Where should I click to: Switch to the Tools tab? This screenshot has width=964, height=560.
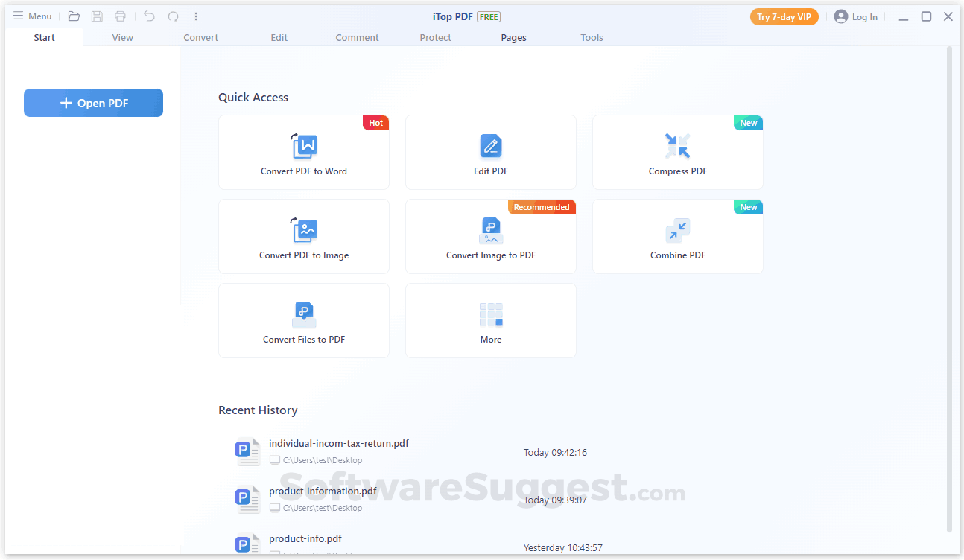pos(592,37)
